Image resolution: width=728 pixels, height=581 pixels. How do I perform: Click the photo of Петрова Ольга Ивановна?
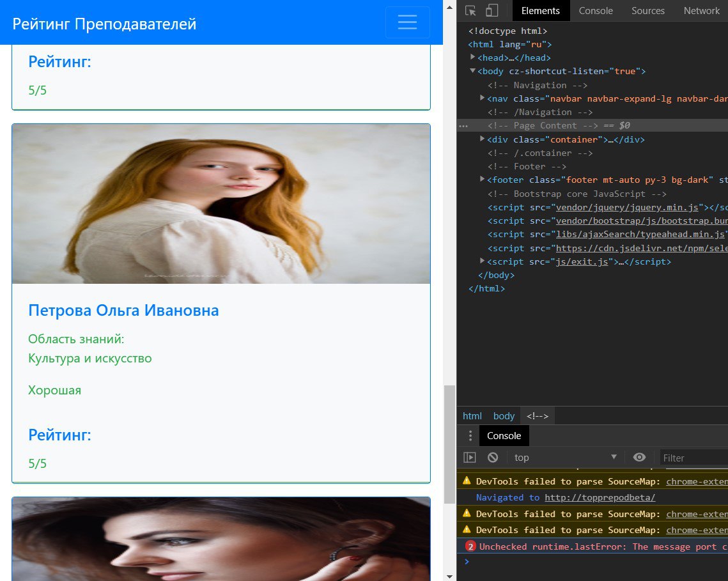pyautogui.click(x=221, y=204)
